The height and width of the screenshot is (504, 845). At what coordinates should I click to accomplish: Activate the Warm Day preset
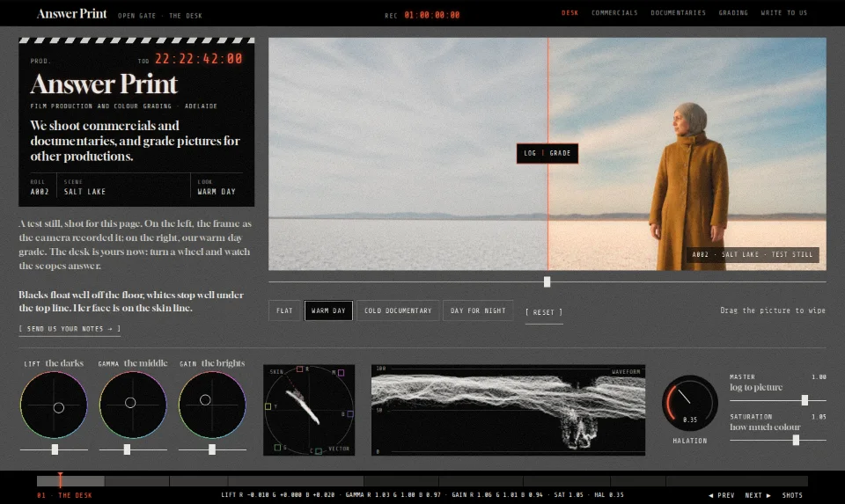pyautogui.click(x=328, y=310)
